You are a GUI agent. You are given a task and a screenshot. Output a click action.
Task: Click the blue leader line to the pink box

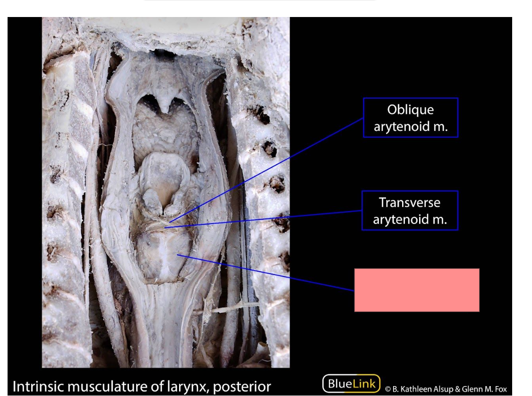[x=266, y=273]
